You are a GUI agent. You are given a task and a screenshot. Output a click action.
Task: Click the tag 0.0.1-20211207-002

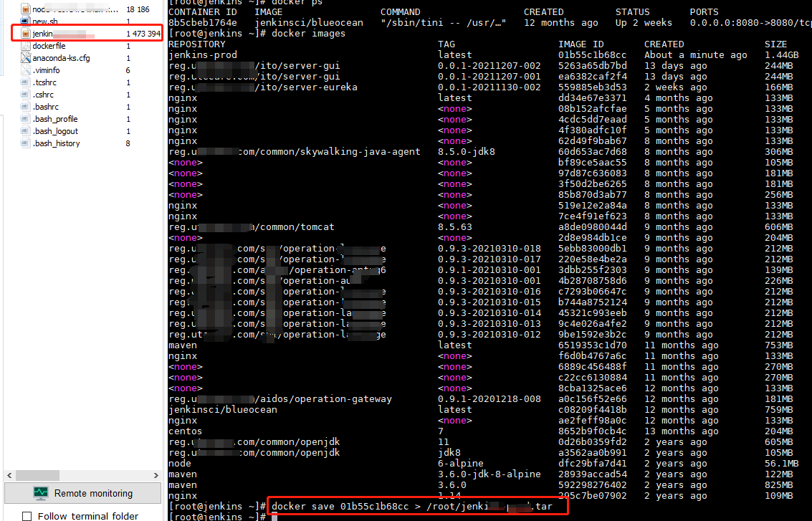coord(489,66)
